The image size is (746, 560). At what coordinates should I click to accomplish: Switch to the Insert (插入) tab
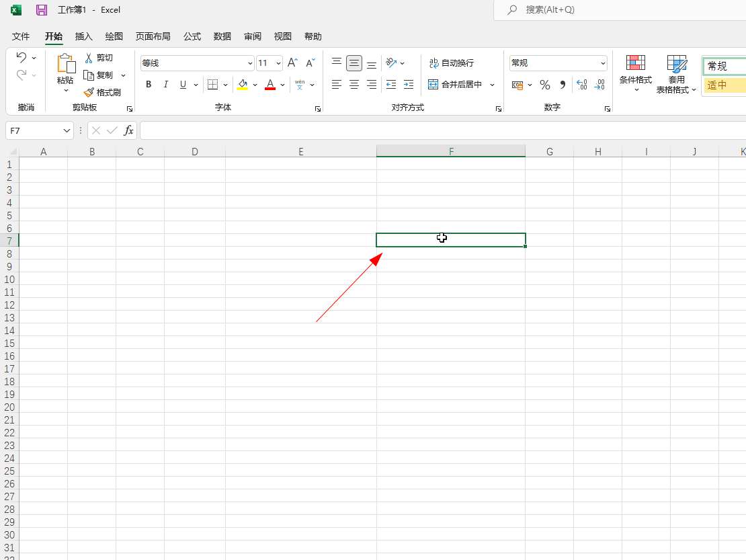(84, 36)
